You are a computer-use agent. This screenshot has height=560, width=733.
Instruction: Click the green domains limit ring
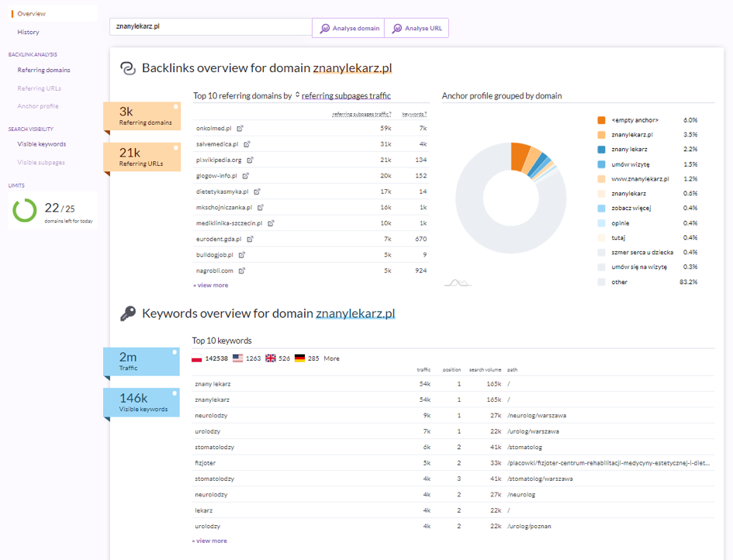(24, 210)
